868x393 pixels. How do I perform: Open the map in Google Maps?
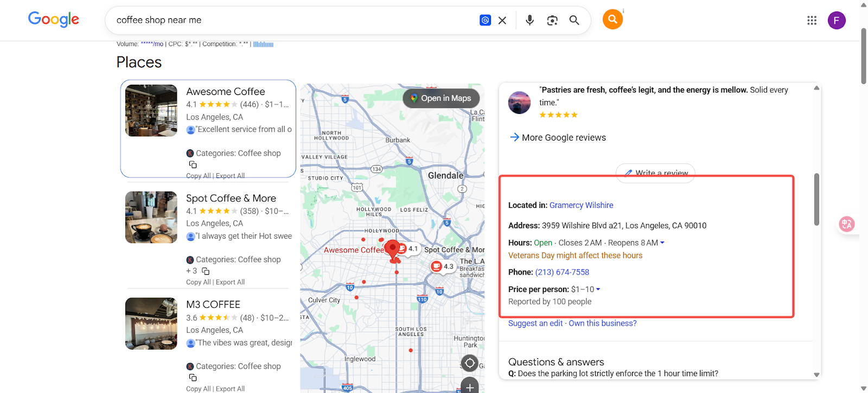click(441, 98)
